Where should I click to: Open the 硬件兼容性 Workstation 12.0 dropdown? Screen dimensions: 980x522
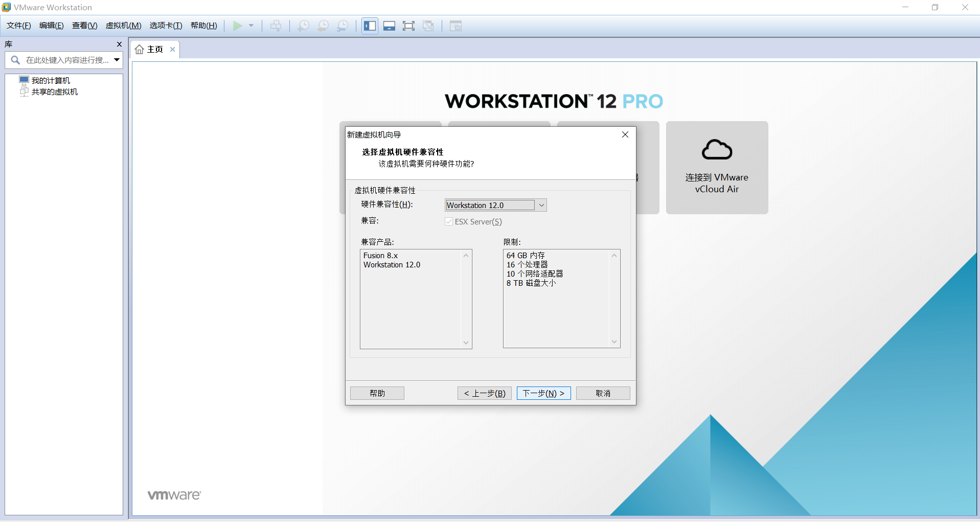click(496, 205)
